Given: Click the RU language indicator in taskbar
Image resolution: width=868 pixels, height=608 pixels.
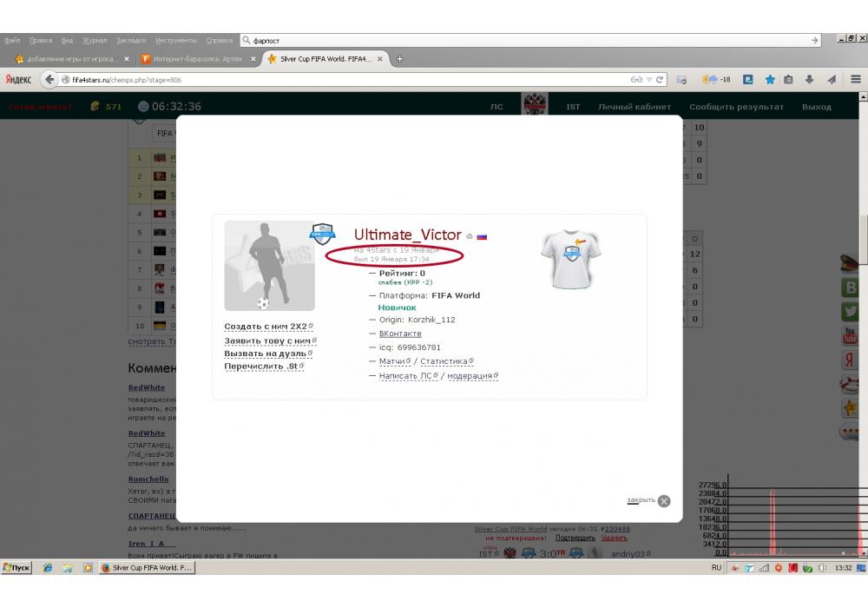Looking at the screenshot, I should [x=716, y=567].
